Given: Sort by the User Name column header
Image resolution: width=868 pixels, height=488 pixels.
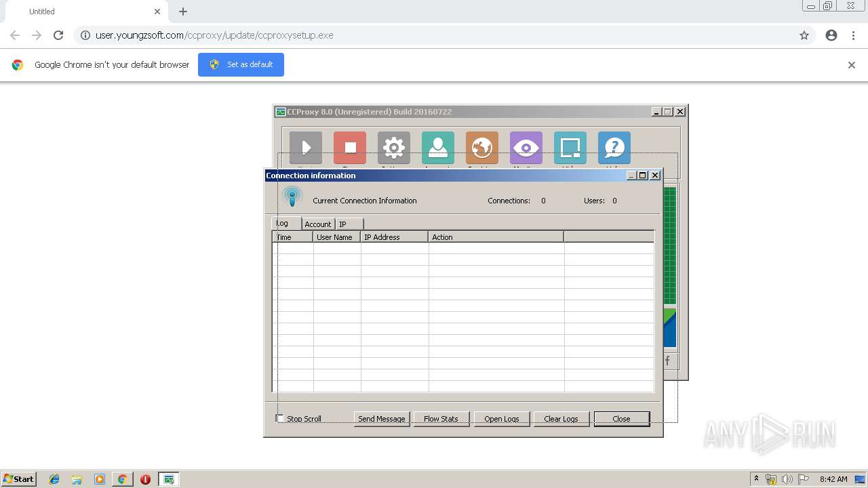Looking at the screenshot, I should pos(337,237).
